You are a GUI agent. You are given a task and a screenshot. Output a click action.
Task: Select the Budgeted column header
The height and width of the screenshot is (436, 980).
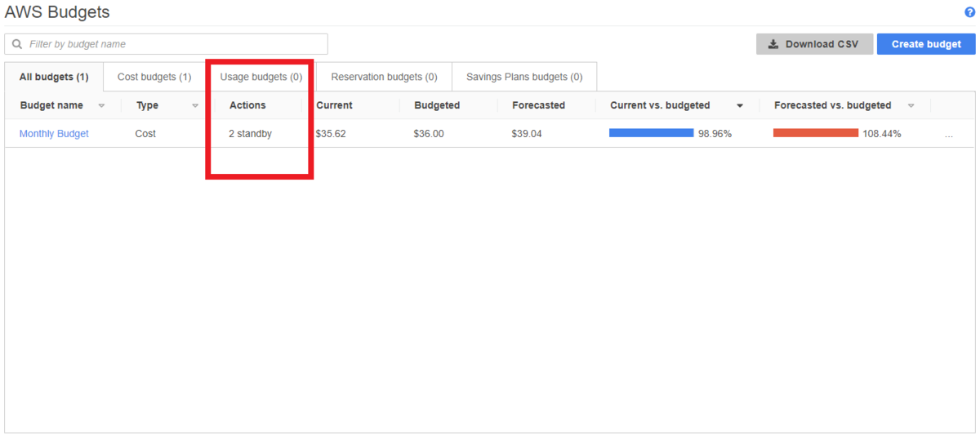click(437, 105)
